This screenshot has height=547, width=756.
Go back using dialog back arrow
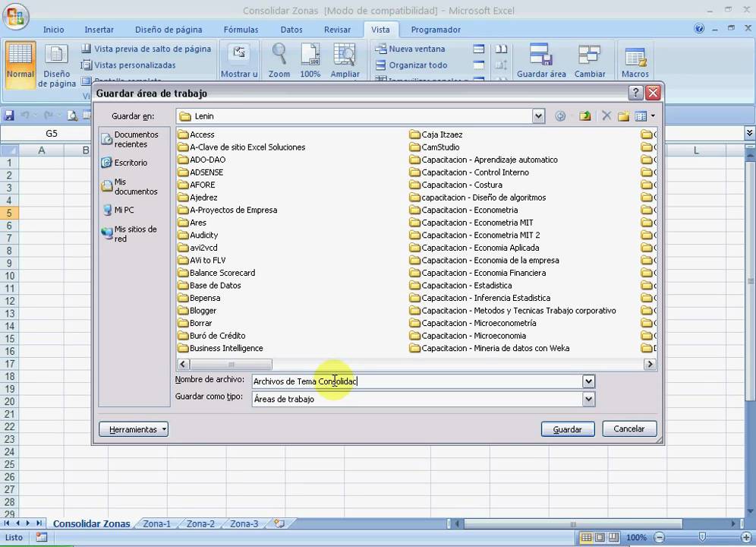559,116
